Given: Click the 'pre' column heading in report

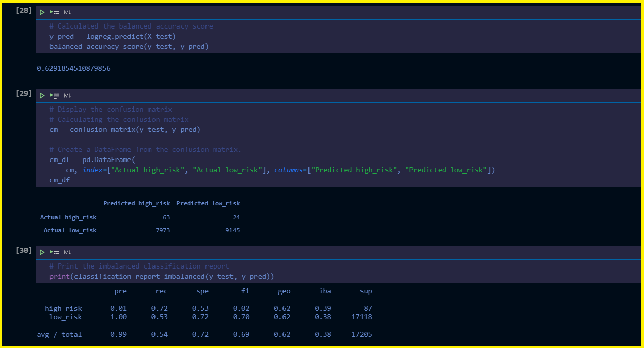Looking at the screenshot, I should tap(121, 291).
